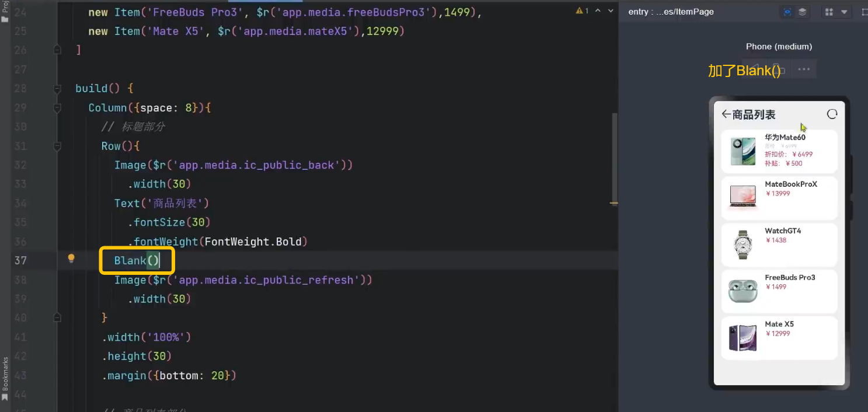This screenshot has height=412, width=868.
Task: Collapse the Row block fold marker
Action: (x=57, y=146)
